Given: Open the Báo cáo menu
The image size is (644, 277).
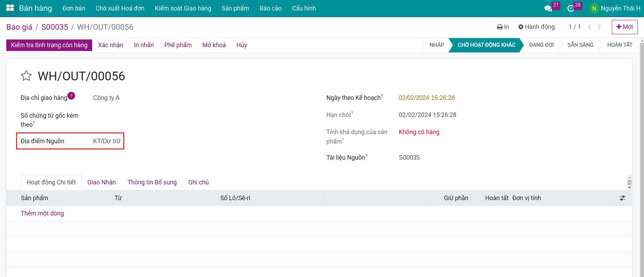Looking at the screenshot, I should [x=270, y=8].
